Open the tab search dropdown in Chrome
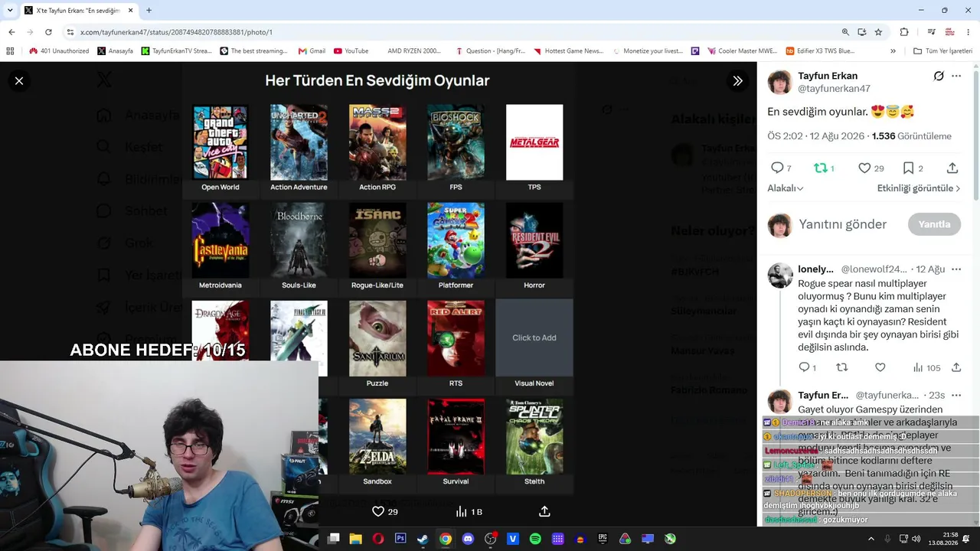 pos(8,11)
